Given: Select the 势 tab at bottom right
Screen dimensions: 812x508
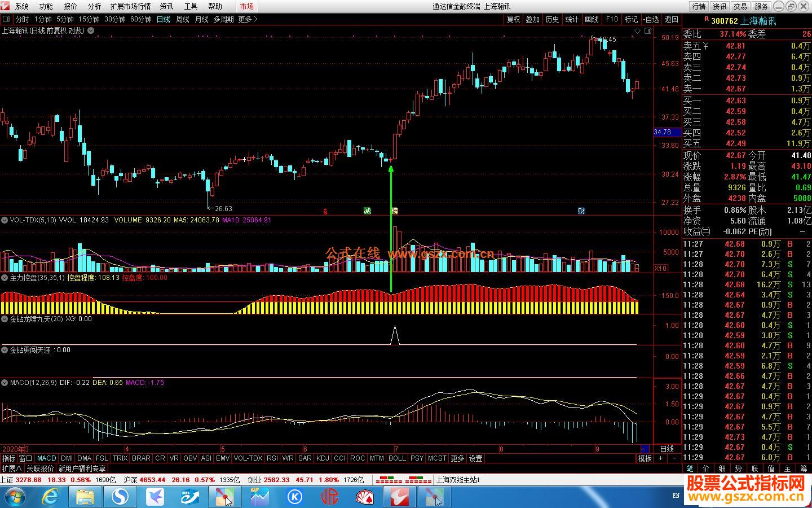Looking at the screenshot, I should pos(738,468).
